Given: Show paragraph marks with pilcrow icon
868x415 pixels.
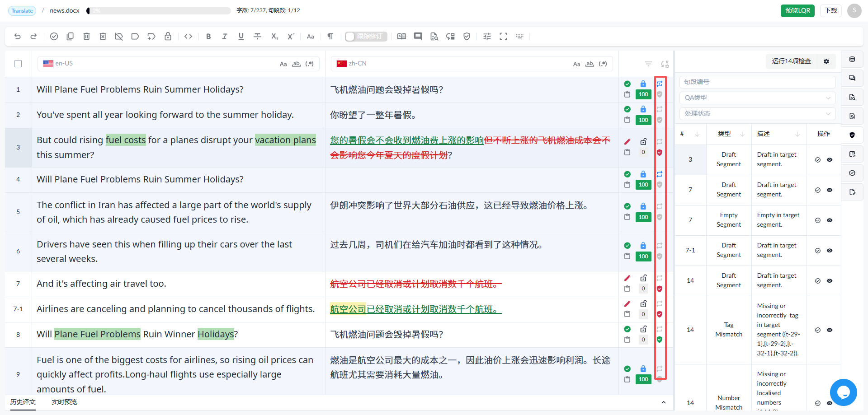Looking at the screenshot, I should [330, 37].
